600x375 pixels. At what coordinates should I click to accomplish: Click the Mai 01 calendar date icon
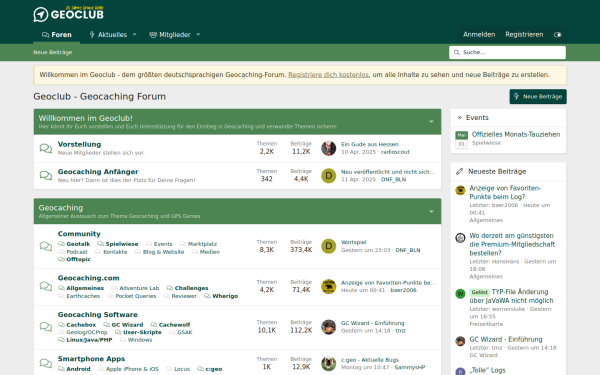pyautogui.click(x=461, y=140)
